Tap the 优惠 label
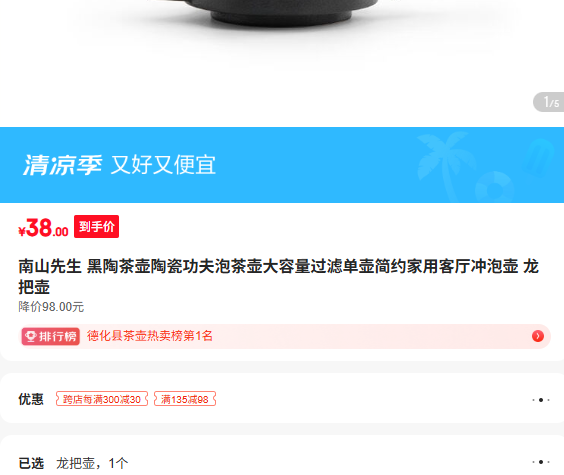This screenshot has height=475, width=564. coord(31,399)
